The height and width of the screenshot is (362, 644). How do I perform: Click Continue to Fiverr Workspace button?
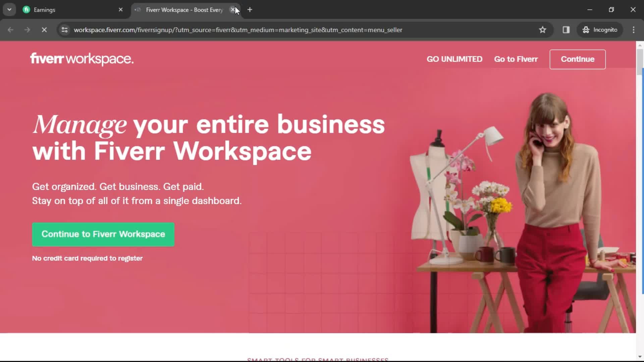tap(103, 234)
